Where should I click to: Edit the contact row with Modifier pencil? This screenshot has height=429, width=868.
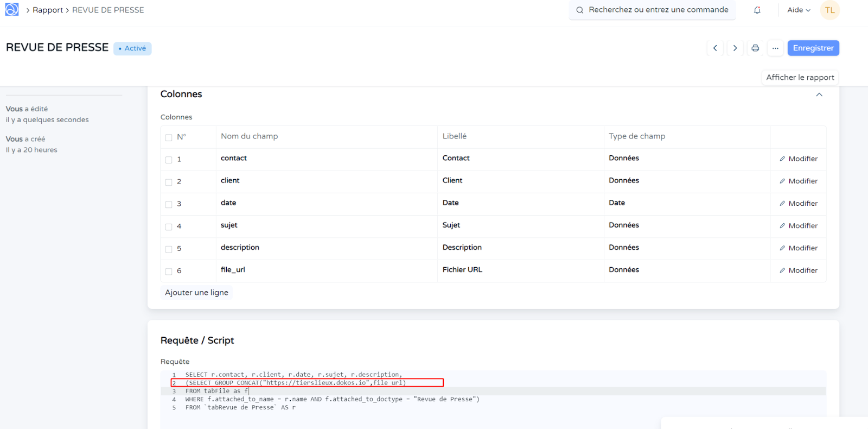798,159
